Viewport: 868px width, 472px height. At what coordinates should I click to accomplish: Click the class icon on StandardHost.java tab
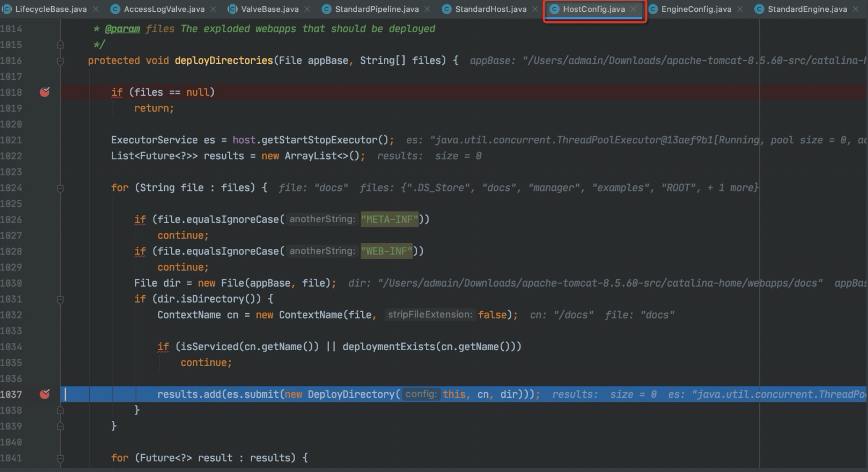coord(447,9)
